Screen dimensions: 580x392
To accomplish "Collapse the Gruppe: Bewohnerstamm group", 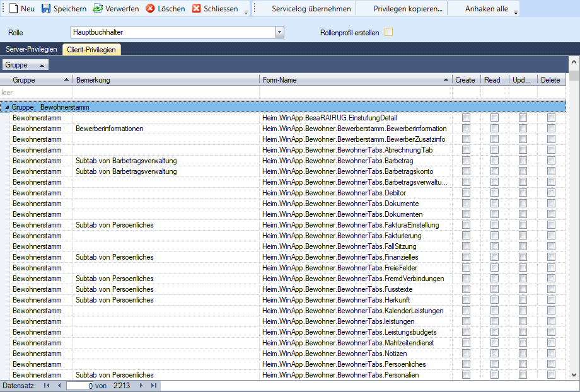I will click(6, 107).
